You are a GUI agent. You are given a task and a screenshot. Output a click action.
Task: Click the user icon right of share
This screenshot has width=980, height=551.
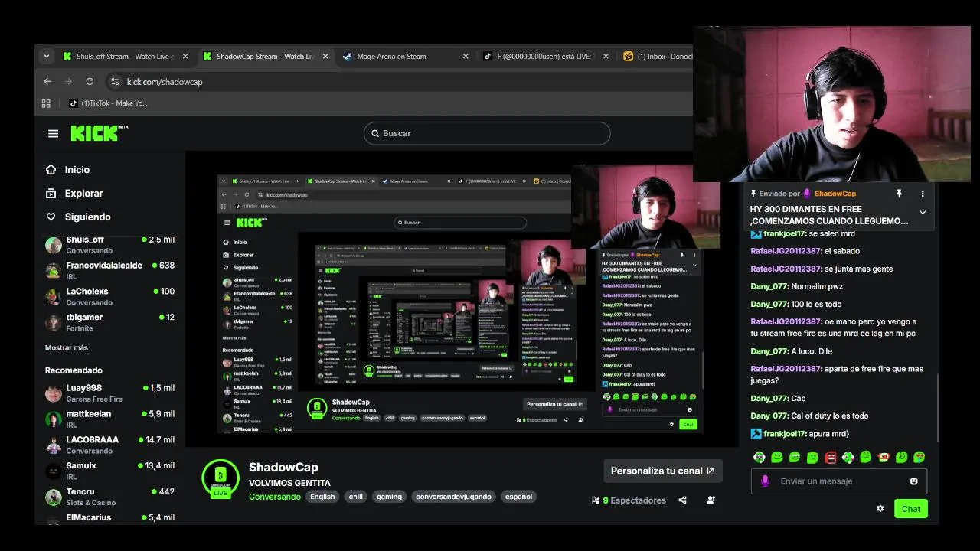pos(710,500)
